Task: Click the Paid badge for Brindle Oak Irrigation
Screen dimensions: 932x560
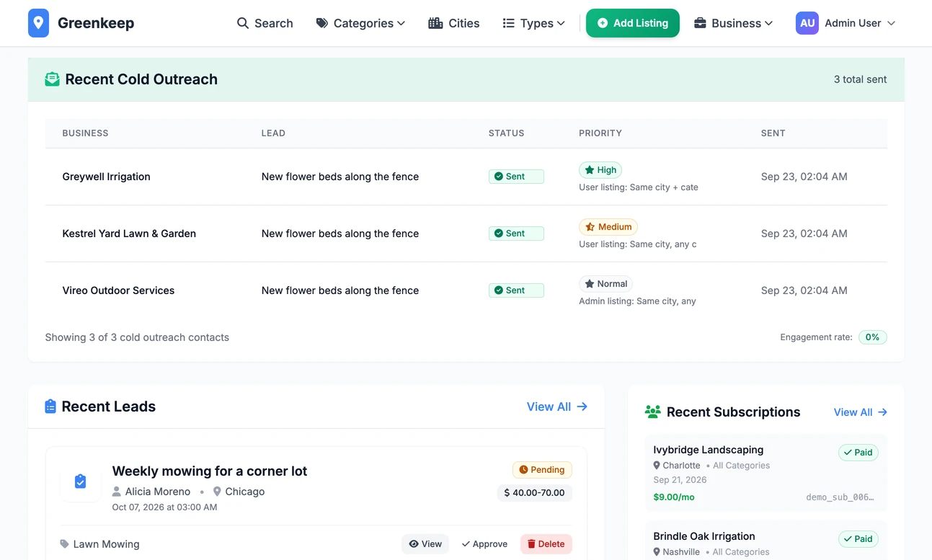Action: [858, 539]
